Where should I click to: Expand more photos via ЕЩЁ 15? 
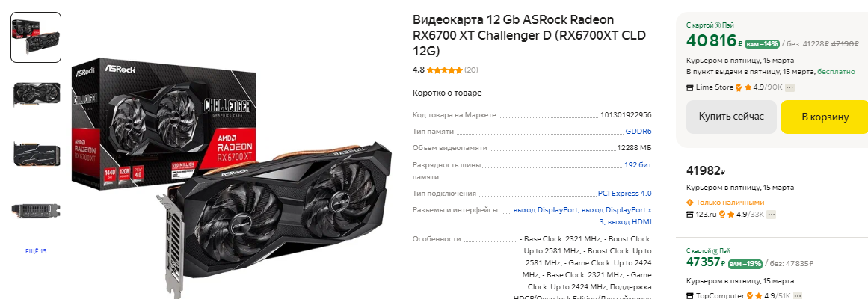click(x=36, y=251)
